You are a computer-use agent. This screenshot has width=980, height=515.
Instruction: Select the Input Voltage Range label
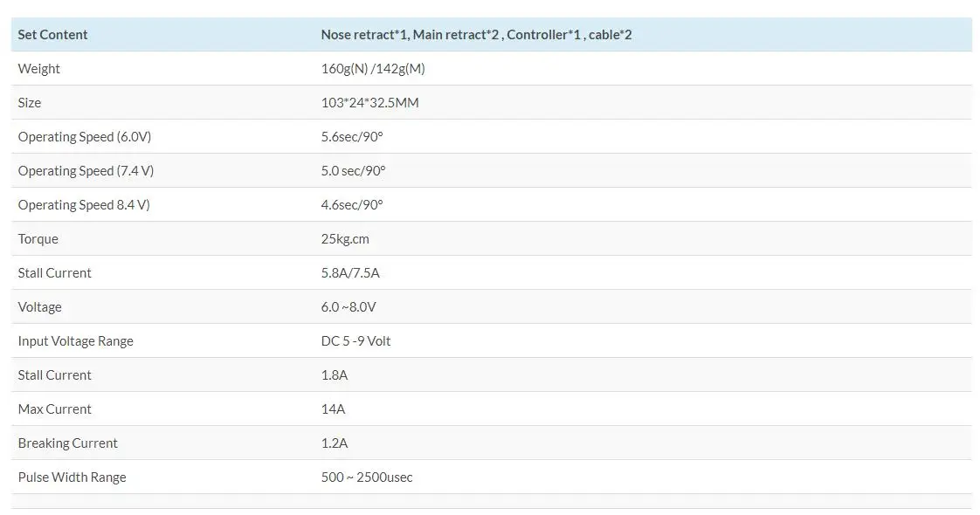click(76, 341)
